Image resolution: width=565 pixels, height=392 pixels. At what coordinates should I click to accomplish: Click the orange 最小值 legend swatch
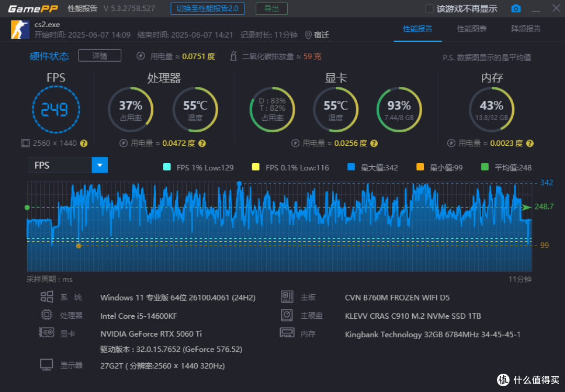[420, 167]
